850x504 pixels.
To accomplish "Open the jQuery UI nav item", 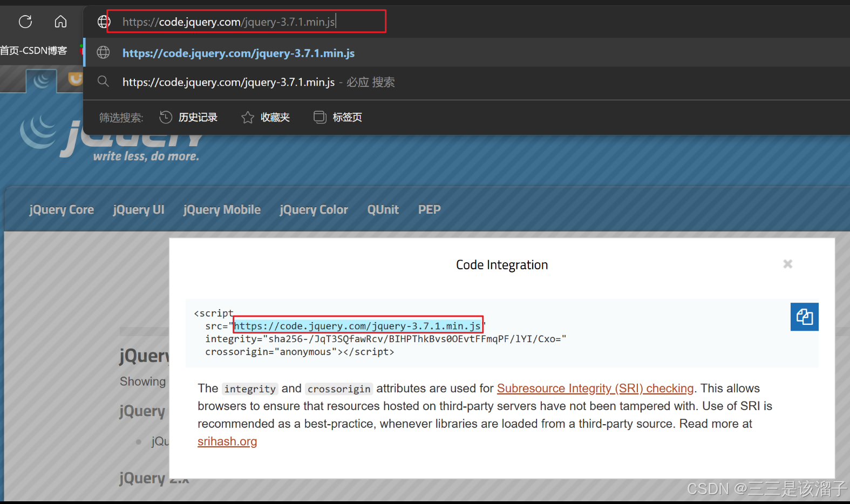I will [139, 210].
